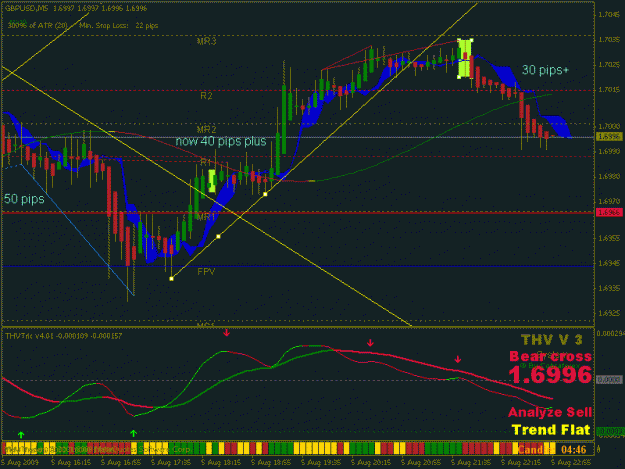Click the current price tag 1.6996 on price axis

[x=609, y=137]
